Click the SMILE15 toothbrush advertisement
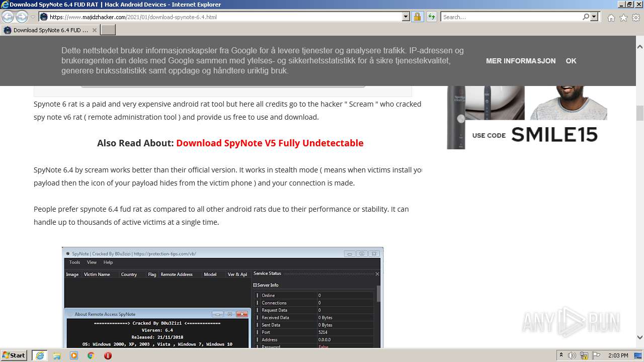This screenshot has width=644, height=362. click(527, 117)
